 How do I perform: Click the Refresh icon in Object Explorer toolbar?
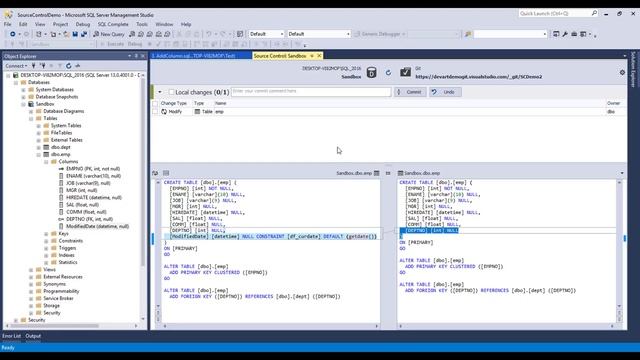(x=69, y=66)
